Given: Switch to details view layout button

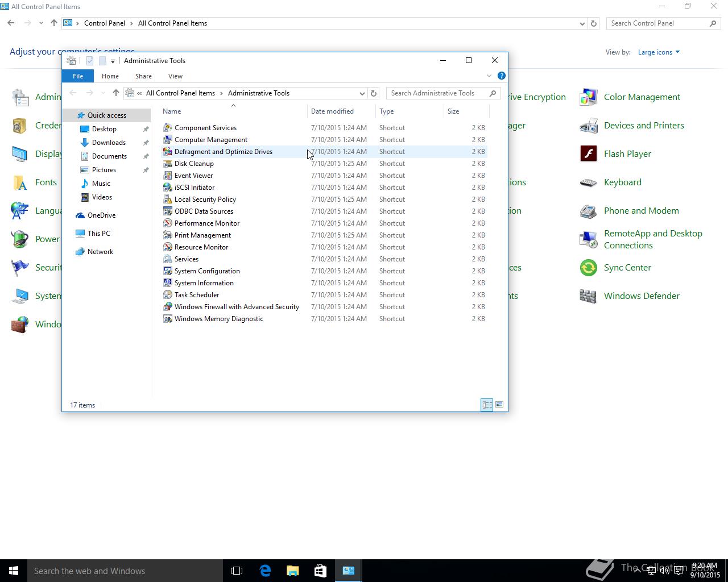Looking at the screenshot, I should click(487, 405).
